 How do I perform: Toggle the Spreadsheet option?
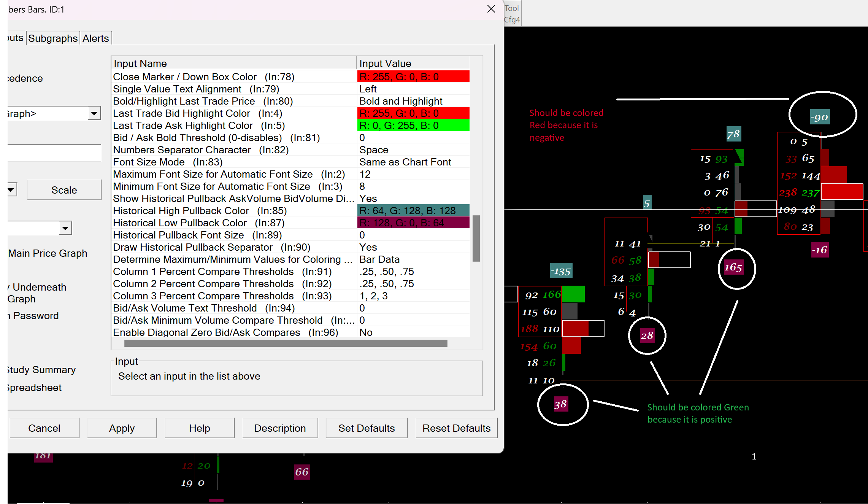point(35,388)
